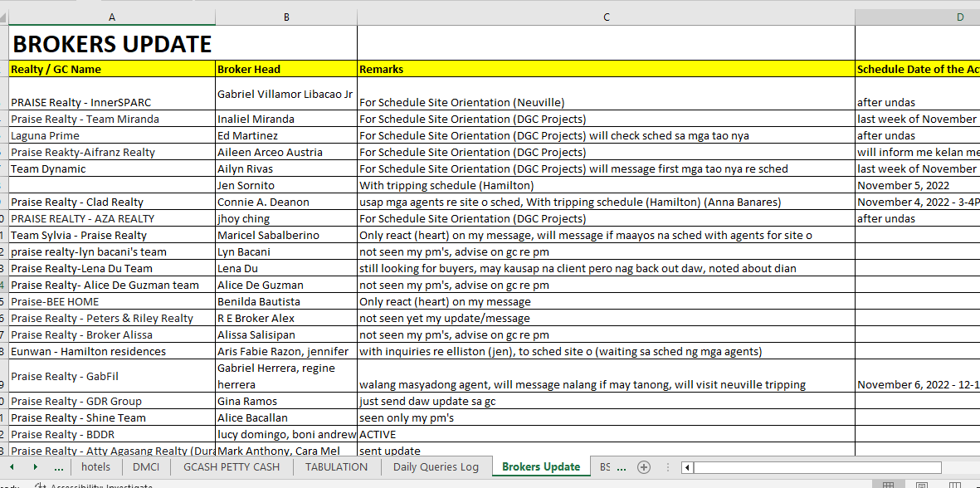This screenshot has height=488, width=980.
Task: Select cell Praise Realty-Lena Du Team
Action: pyautogui.click(x=112, y=268)
